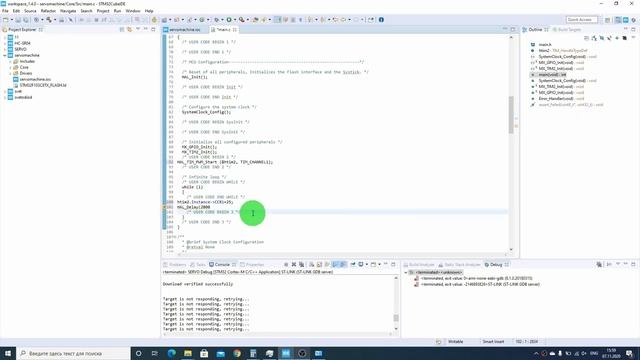The width and height of the screenshot is (640, 360).
Task: Switch to the Device Configuration perspective icon
Action: pos(626,20)
